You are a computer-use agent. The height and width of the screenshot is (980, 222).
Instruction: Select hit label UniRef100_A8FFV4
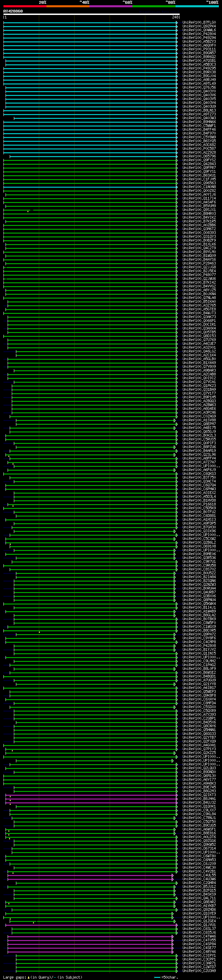pyautogui.click(x=199, y=459)
